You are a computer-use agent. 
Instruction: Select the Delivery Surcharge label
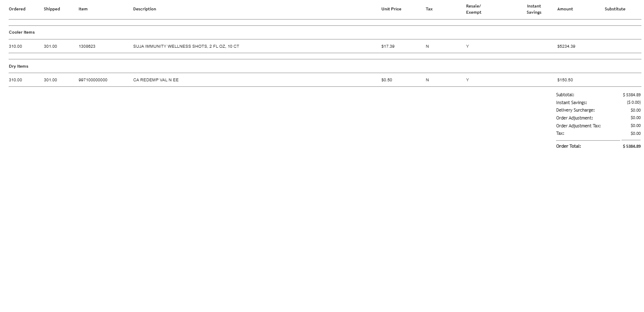pyautogui.click(x=575, y=110)
